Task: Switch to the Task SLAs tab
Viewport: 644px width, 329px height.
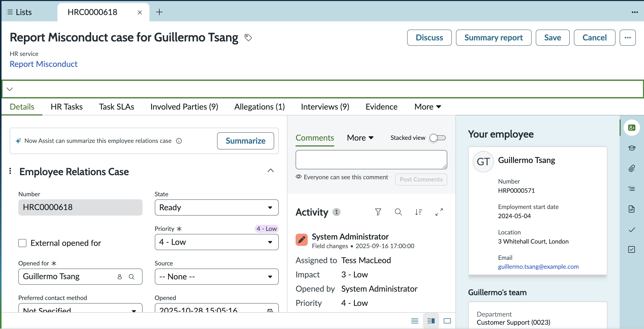Action: point(117,107)
